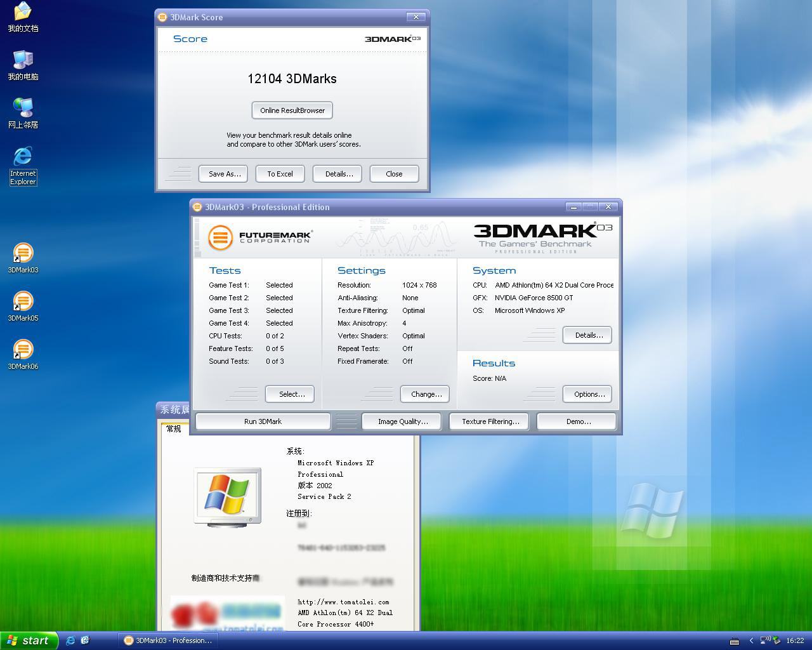
Task: Open the Image Quality tool
Action: point(402,421)
